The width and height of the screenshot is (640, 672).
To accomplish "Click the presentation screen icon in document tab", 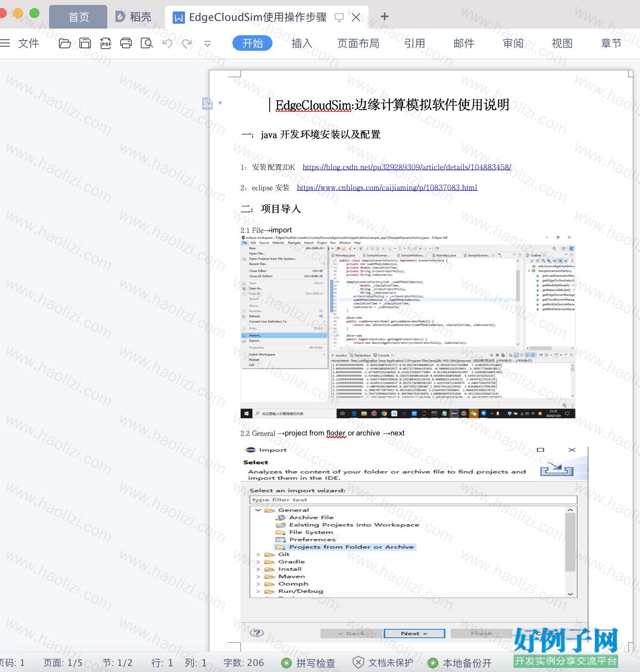I will (339, 17).
